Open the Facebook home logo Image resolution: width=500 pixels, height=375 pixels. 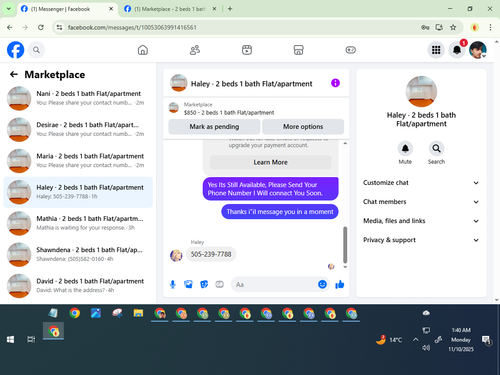coord(16,50)
